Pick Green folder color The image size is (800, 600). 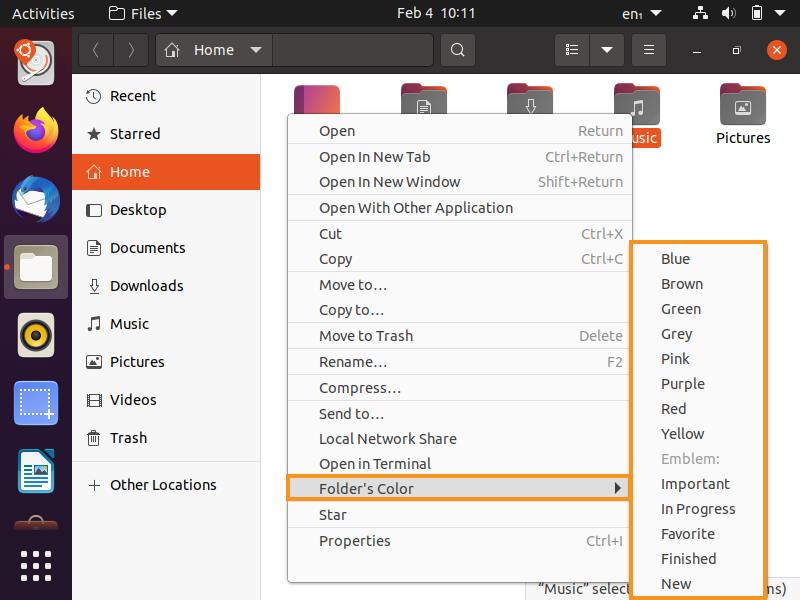tap(681, 309)
